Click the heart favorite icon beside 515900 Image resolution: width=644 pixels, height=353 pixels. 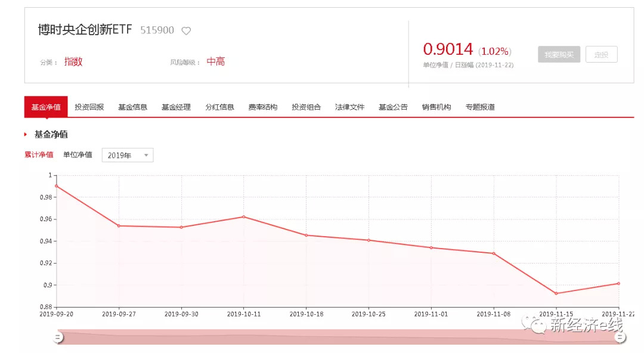(186, 31)
